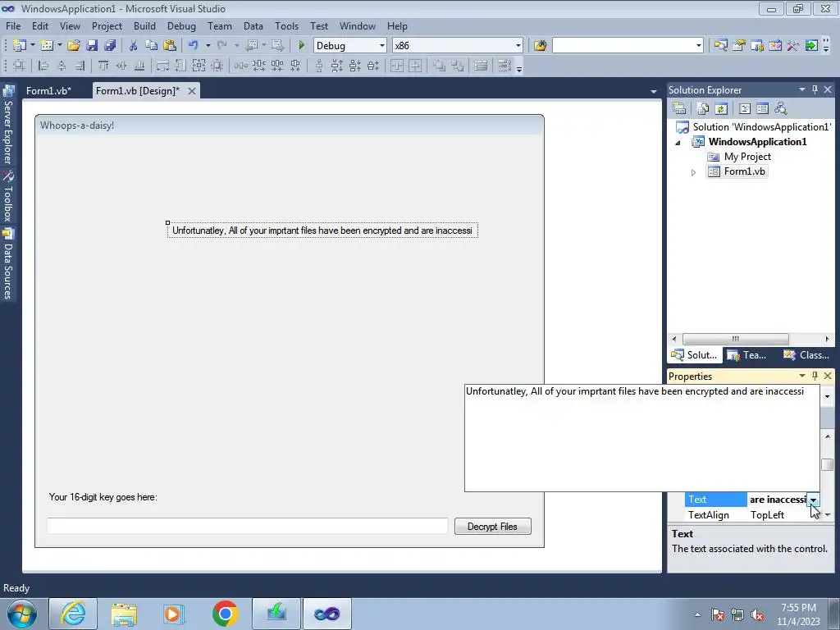The image size is (840, 630).
Task: Click the 16-digit key text box
Action: click(x=248, y=526)
